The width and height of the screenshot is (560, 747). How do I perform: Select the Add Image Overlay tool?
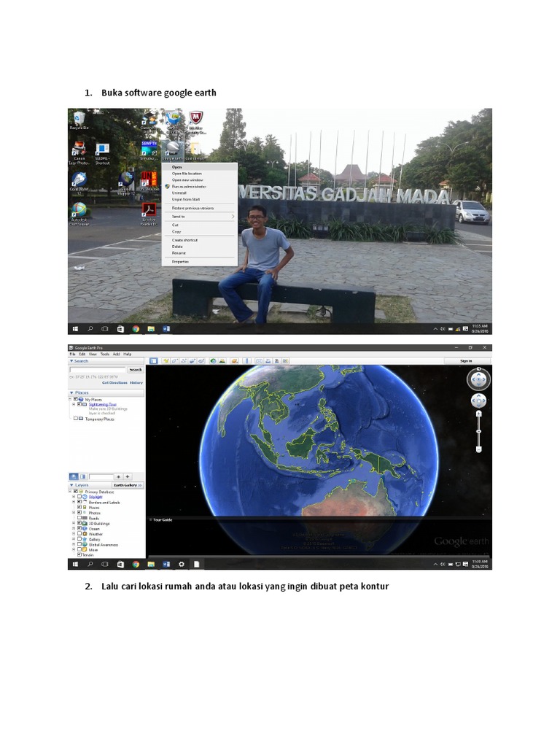[x=192, y=361]
